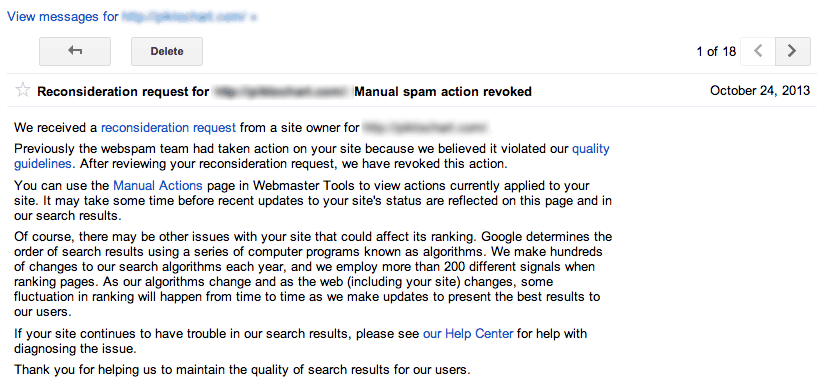Follow the 'reconsideration request' link

pyautogui.click(x=168, y=127)
